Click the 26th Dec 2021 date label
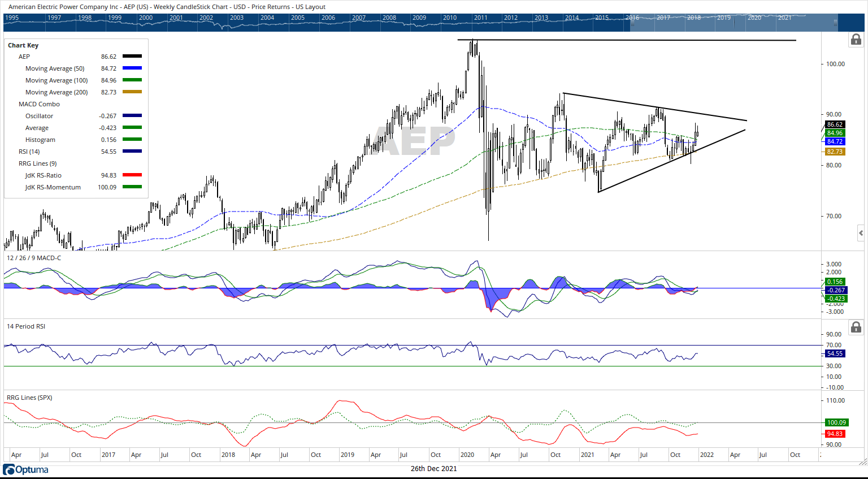868x479 pixels. (434, 469)
